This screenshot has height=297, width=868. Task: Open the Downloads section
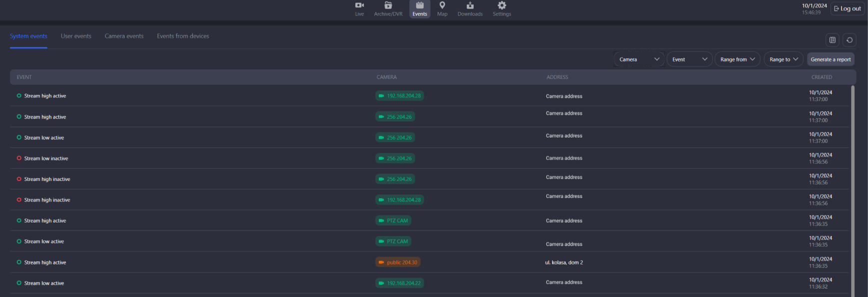(470, 8)
